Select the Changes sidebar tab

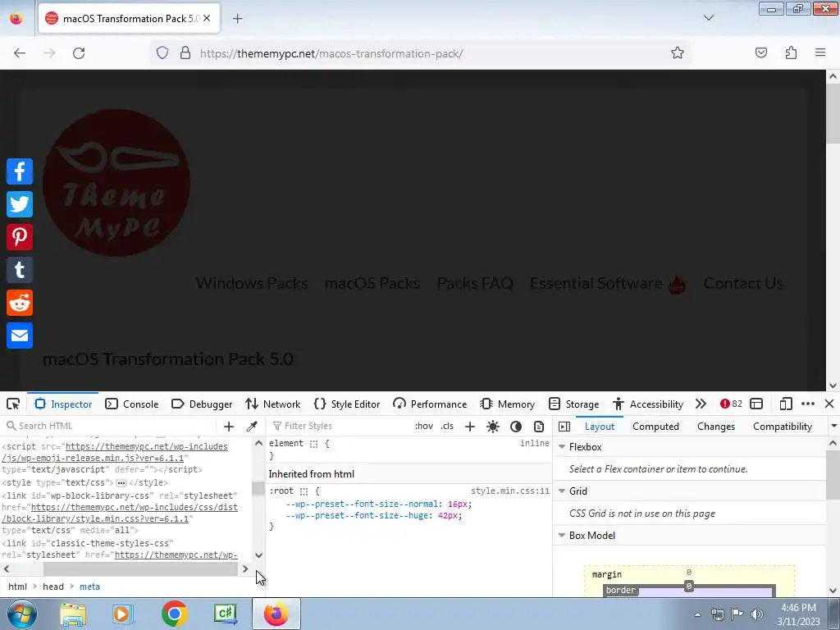(715, 427)
